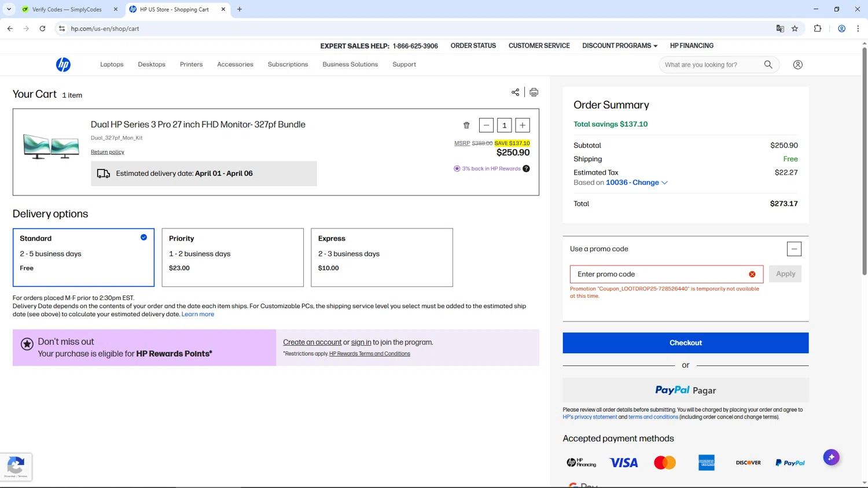Decrease quantity with the minus button
This screenshot has height=488, width=868.
[486, 125]
